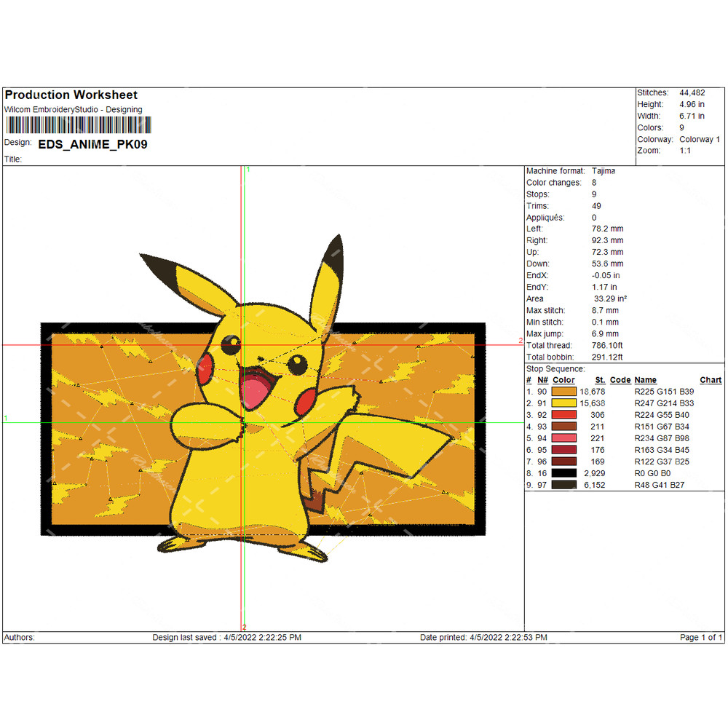Screen dimensions: 728x728
Task: Click the red swatch for thread 92
Action: tap(564, 415)
